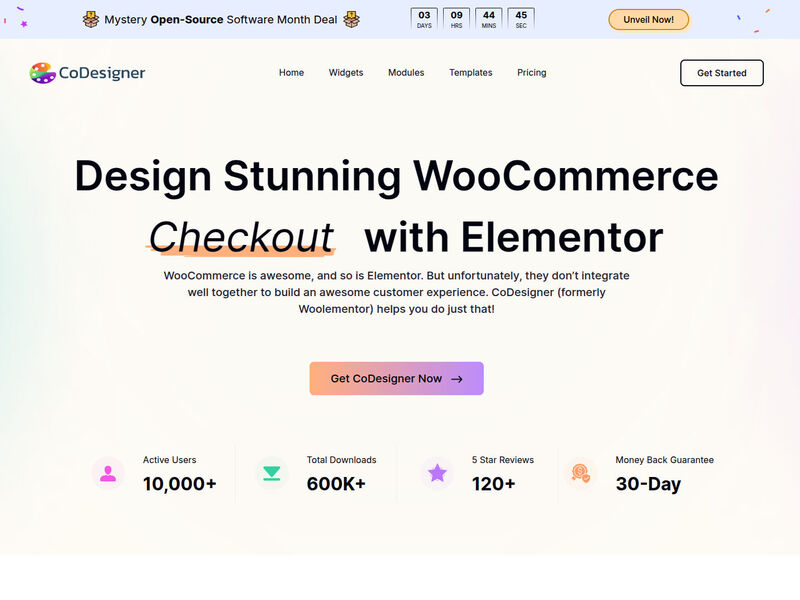Click the 120+ value
The height and width of the screenshot is (600, 800).
click(x=493, y=484)
